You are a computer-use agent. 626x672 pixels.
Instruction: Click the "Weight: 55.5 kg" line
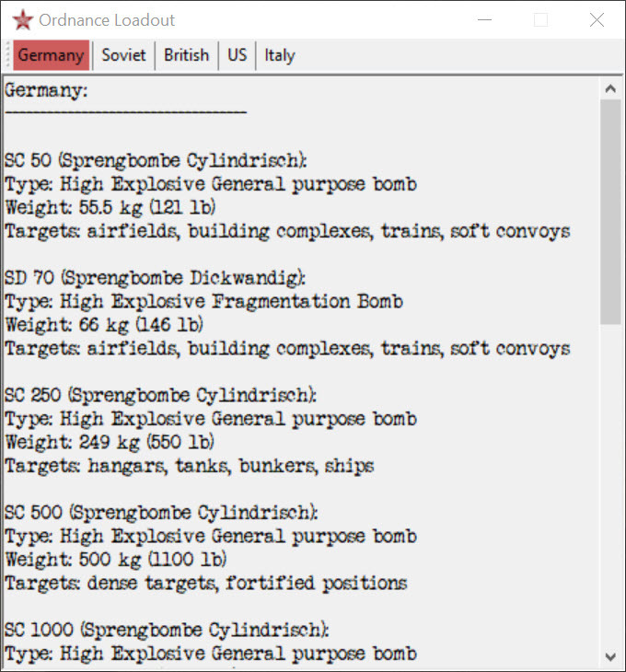(x=110, y=207)
